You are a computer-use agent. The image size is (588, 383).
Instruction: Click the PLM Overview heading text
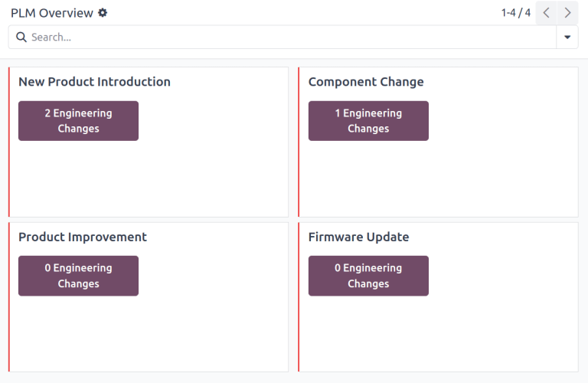51,13
